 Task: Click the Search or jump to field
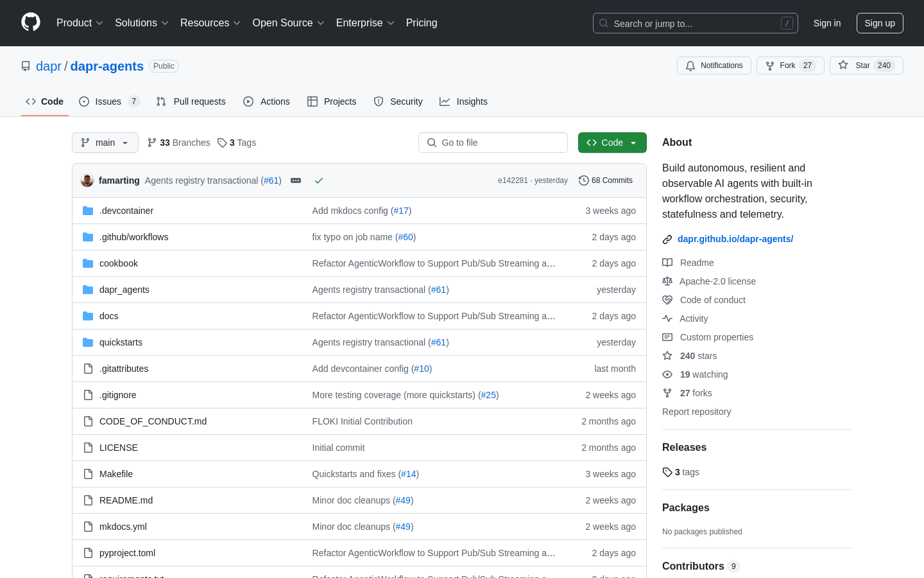(x=696, y=23)
